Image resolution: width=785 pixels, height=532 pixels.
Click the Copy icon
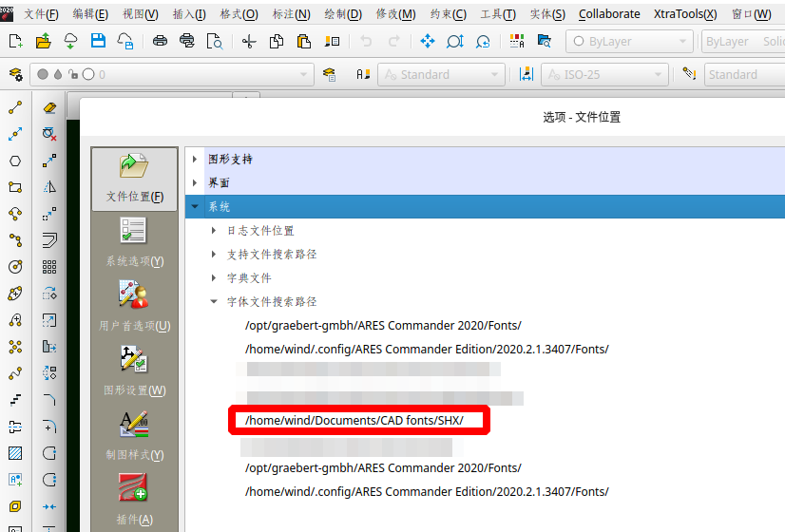[x=277, y=42]
